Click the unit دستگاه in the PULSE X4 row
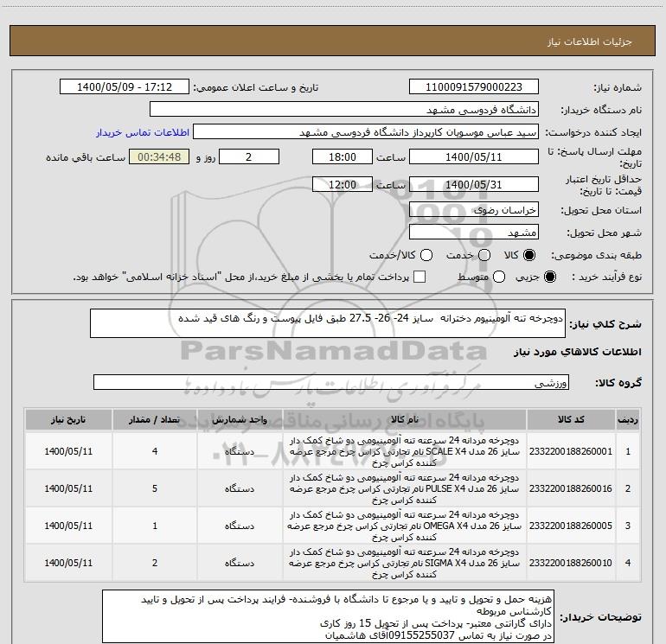The image size is (666, 644). click(x=240, y=488)
